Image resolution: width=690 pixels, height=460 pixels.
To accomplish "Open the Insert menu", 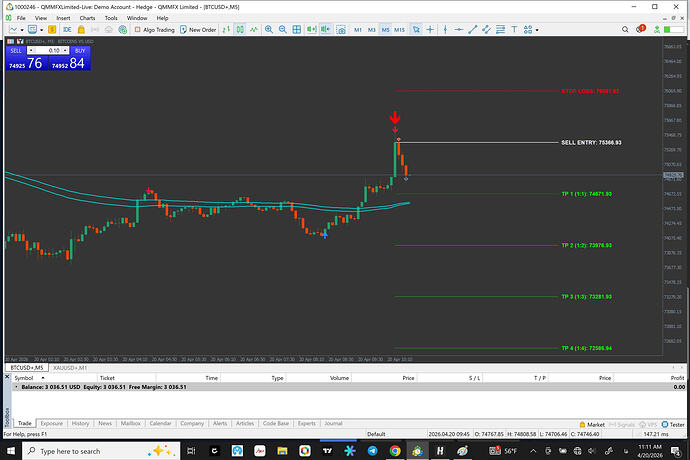I will coord(63,18).
